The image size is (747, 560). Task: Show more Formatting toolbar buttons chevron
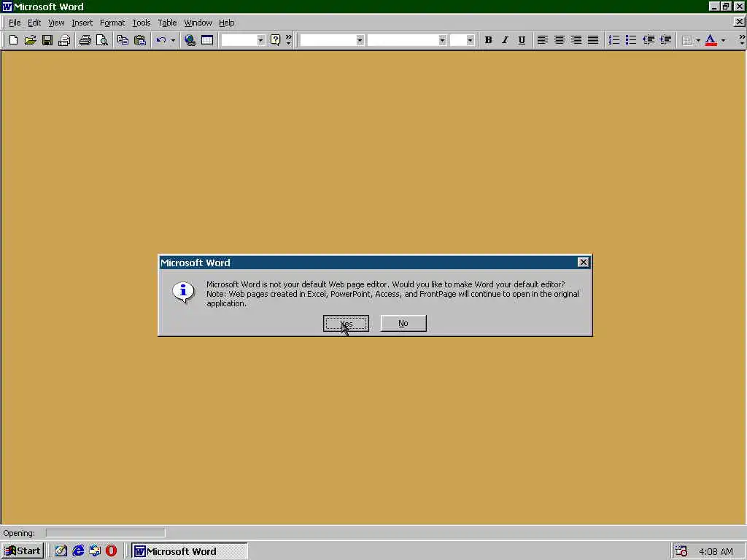pos(742,40)
